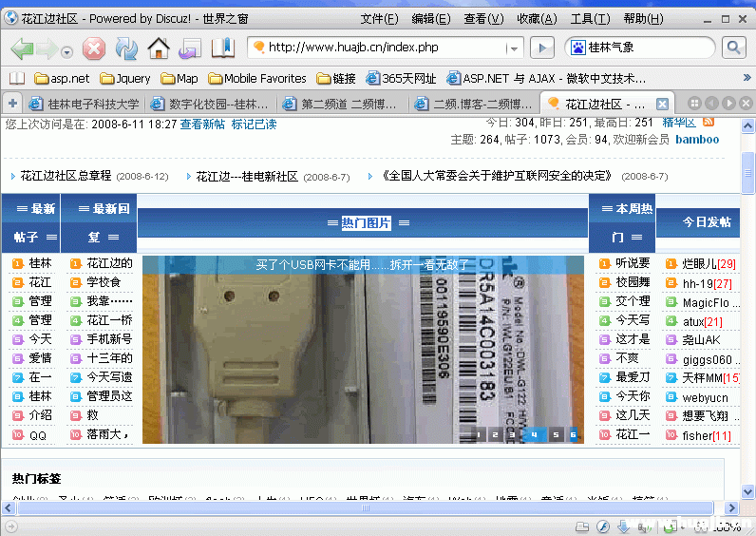Click the horizontal scrollbar thumb
The image size is (756, 536).
[366, 508]
